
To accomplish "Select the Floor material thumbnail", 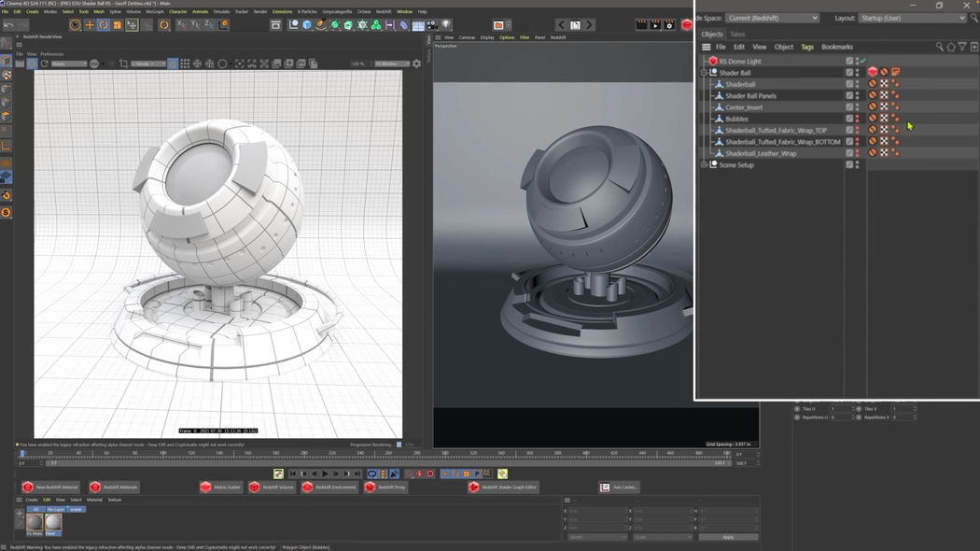I will (x=51, y=523).
